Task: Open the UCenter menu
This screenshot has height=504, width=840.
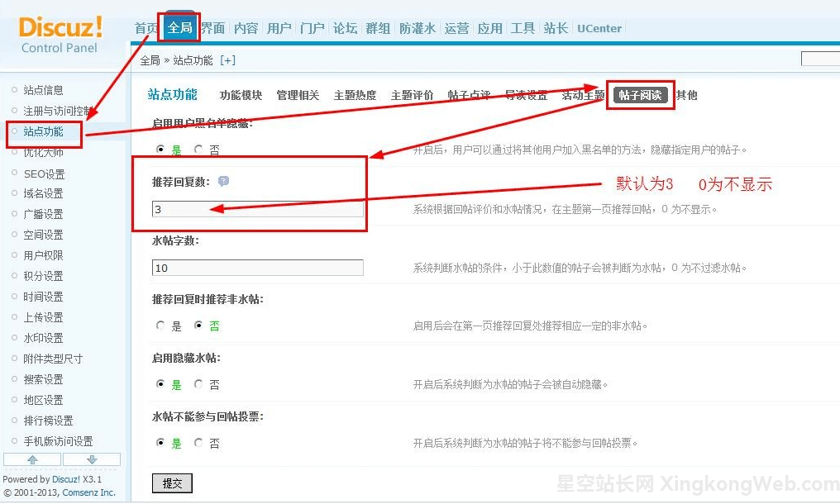Action: (x=599, y=27)
